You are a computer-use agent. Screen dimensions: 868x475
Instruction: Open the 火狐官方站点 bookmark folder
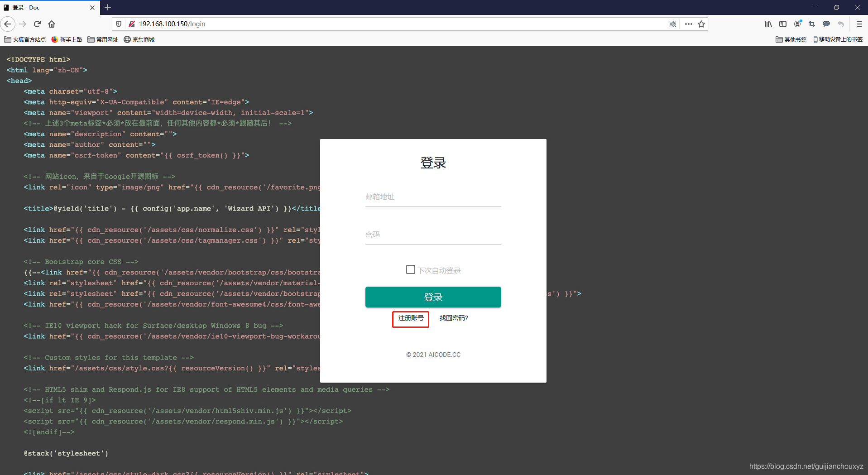point(25,39)
